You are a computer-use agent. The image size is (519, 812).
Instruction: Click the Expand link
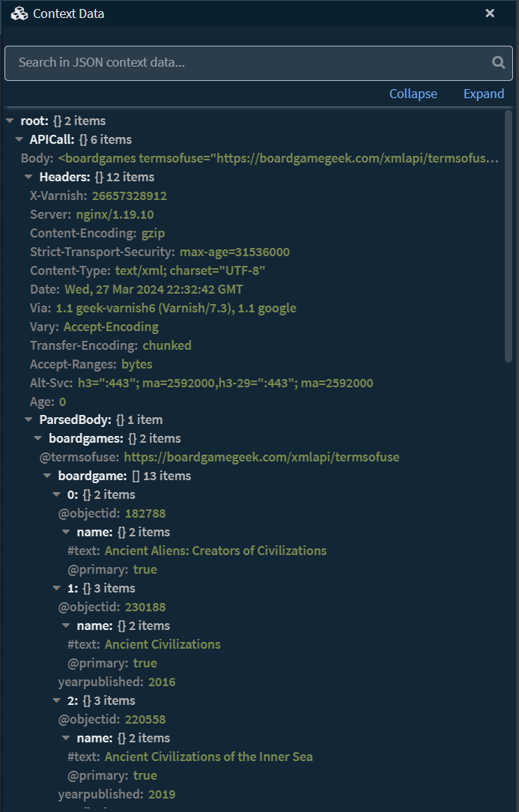[x=483, y=94]
